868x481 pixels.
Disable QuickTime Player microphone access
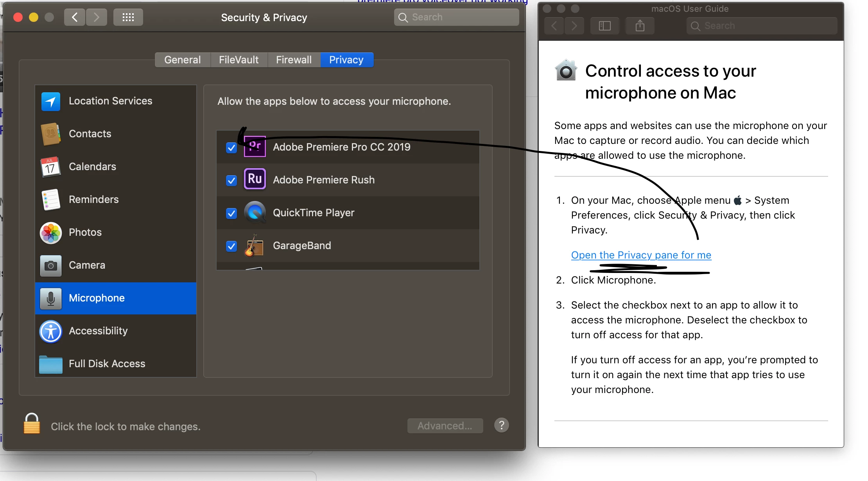[x=231, y=214]
